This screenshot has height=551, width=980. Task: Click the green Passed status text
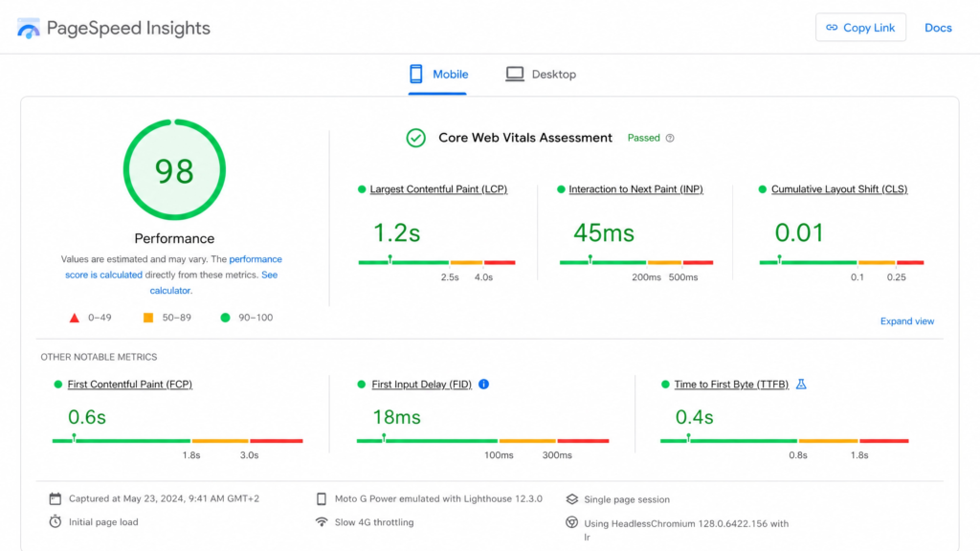(643, 138)
